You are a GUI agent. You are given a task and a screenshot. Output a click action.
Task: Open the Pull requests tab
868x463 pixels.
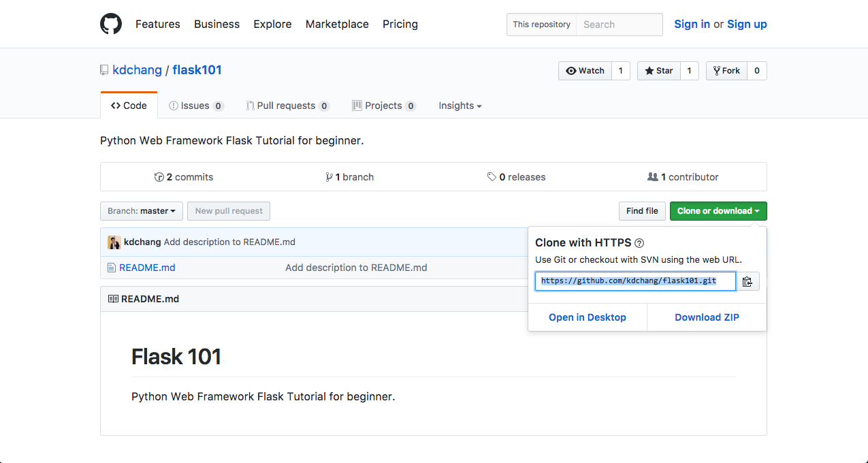[287, 106]
